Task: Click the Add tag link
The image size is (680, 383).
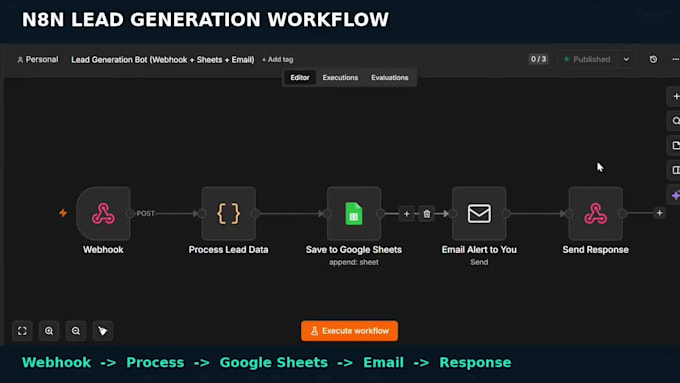Action: tap(278, 59)
